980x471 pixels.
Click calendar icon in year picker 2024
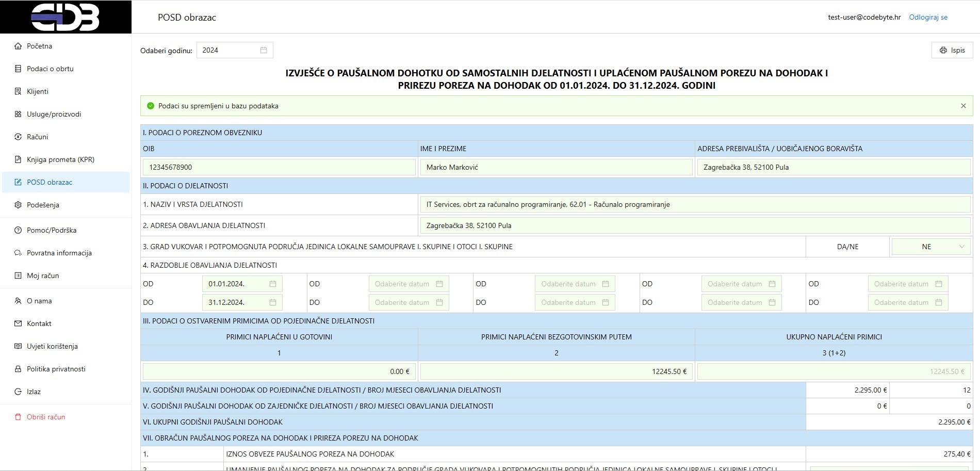pyautogui.click(x=264, y=50)
